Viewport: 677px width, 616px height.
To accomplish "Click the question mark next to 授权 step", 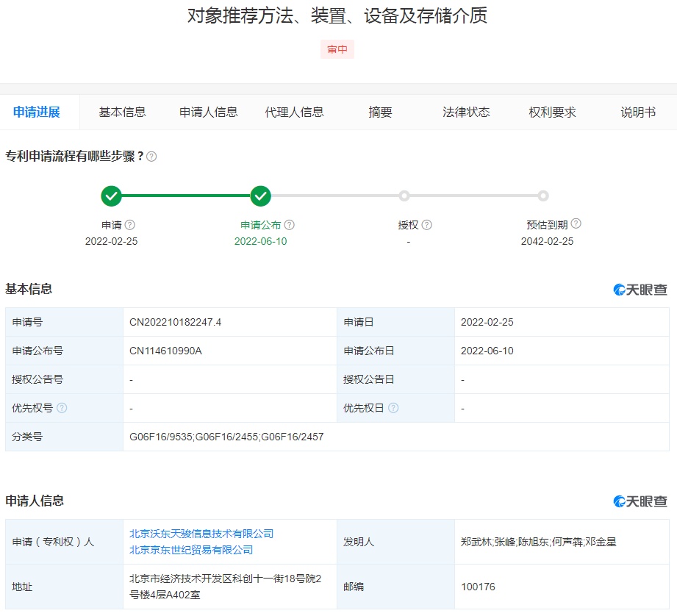I will point(426,225).
